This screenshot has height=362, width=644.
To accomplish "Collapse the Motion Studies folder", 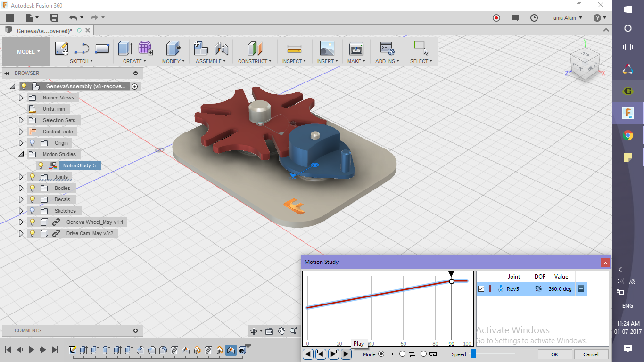I will coord(21,154).
